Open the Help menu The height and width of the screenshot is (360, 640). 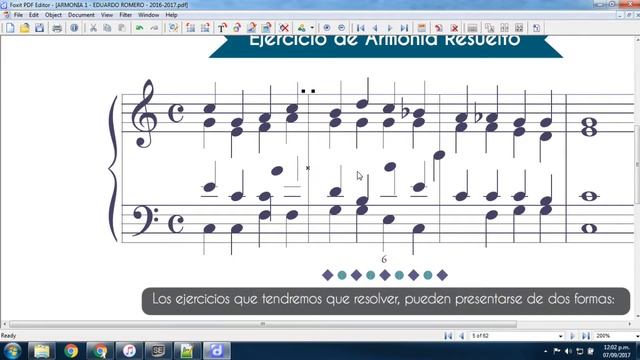point(171,15)
